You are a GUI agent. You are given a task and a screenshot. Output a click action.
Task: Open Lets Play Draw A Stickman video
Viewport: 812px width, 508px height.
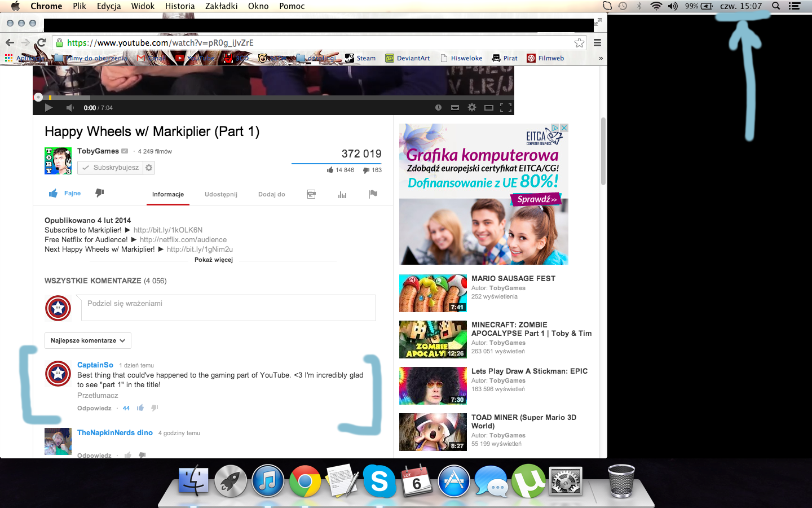point(529,371)
